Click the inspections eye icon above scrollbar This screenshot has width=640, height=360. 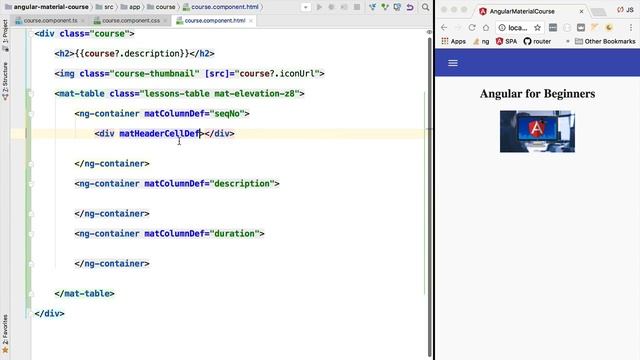click(x=429, y=32)
